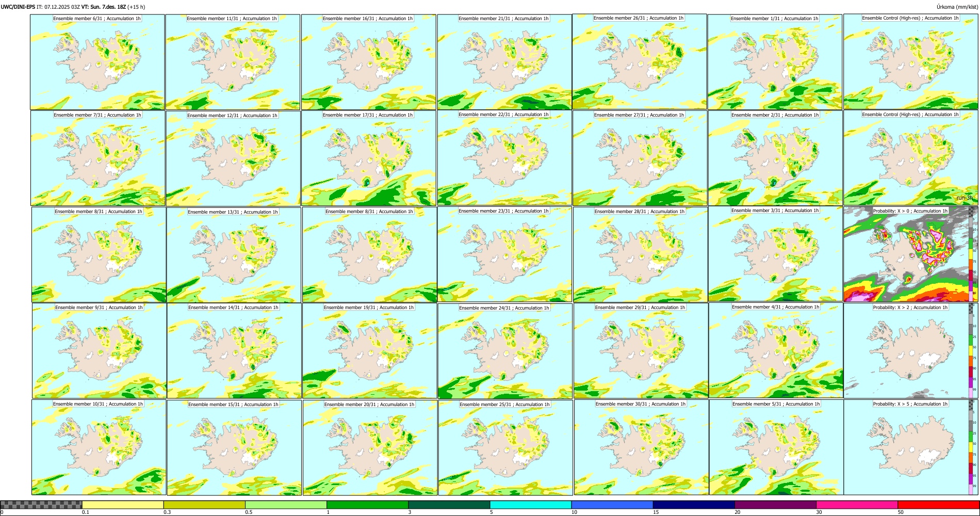The image size is (980, 516).
Task: Click the '0.1' value on bottom legend
Action: 85,512
